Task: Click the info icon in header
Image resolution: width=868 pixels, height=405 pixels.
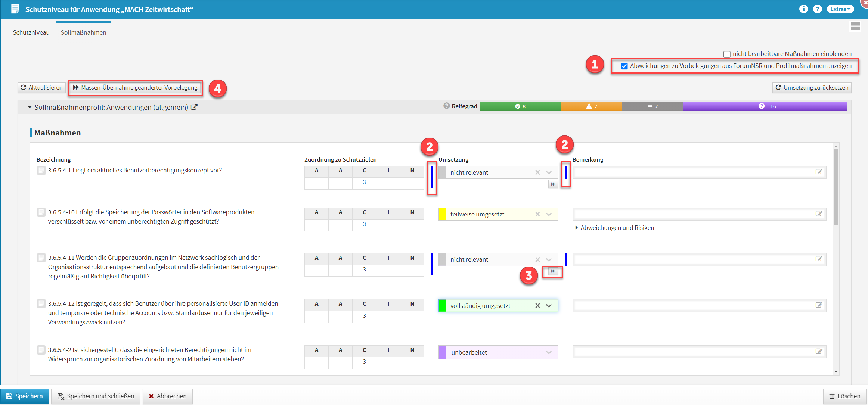Action: coord(803,9)
